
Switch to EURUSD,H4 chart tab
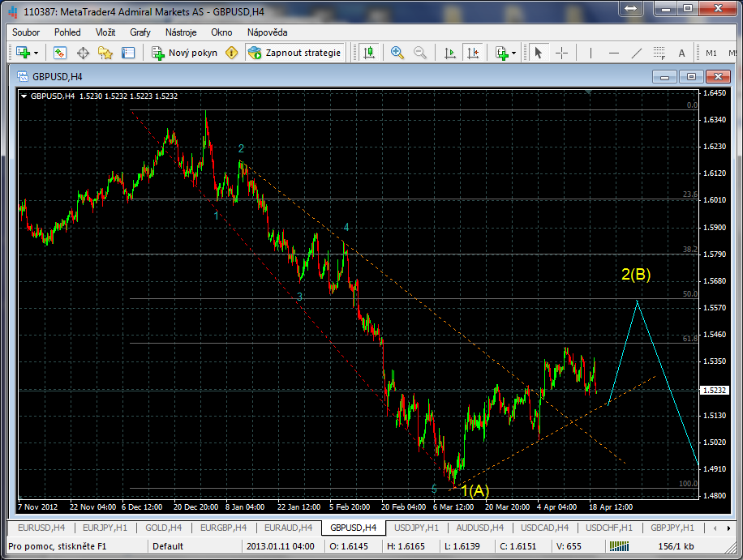(41, 528)
